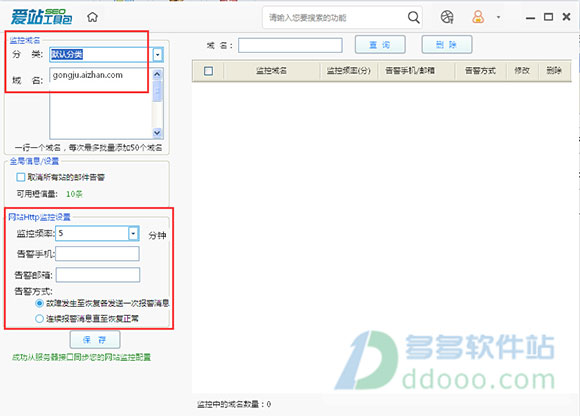Click down arrow of domain list scrollbar
The width and height of the screenshot is (580, 416).
(157, 132)
